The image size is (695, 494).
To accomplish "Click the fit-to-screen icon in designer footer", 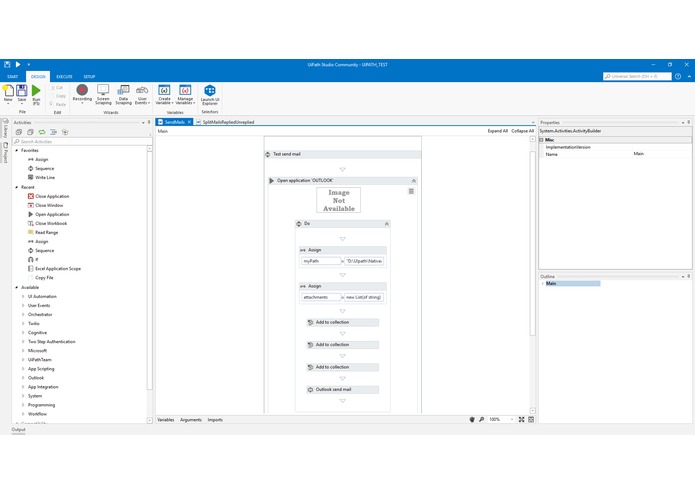I will pos(522,420).
